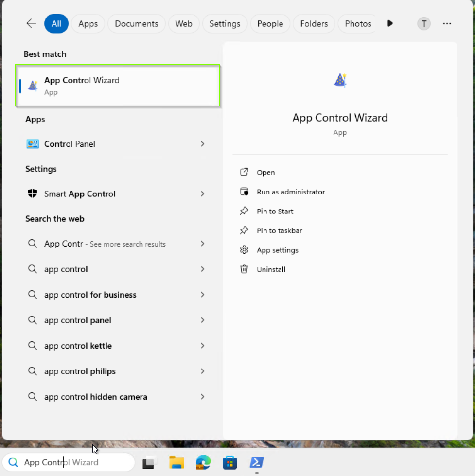The image size is (475, 476).
Task: Choose Uninstall for App Control Wizard
Action: tap(271, 269)
